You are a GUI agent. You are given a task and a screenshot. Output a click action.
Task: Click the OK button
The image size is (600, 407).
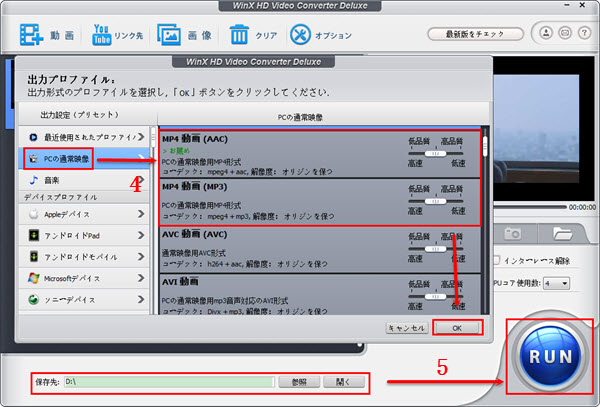(457, 328)
